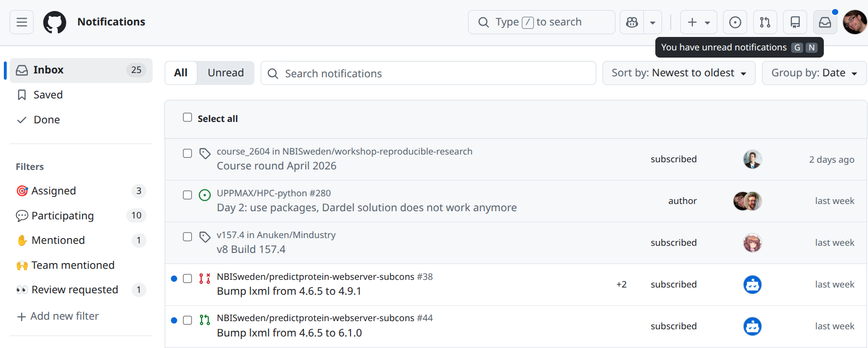Click dependabot avatar on #38 row
The width and height of the screenshot is (868, 348).
tap(752, 285)
